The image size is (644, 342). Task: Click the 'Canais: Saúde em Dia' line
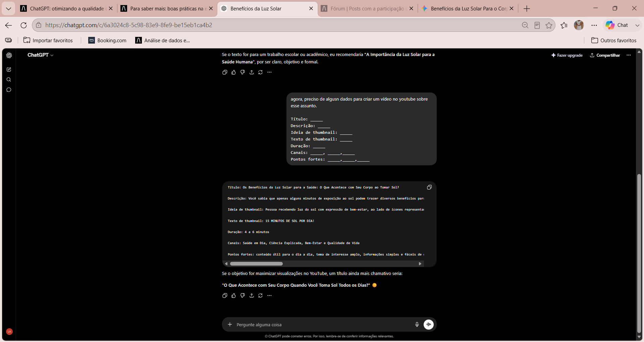click(x=293, y=243)
